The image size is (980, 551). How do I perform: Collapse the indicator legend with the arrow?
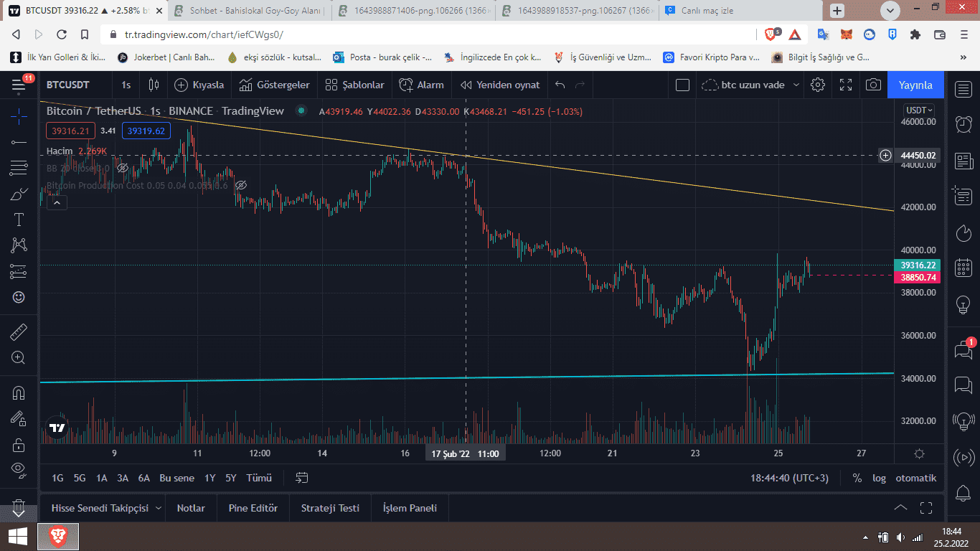coord(57,203)
